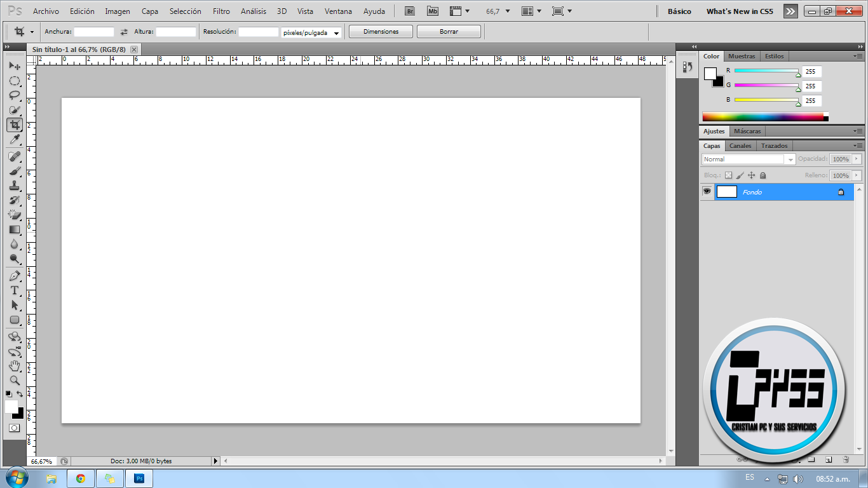Toggle lock transparent pixels in Capas

[728, 175]
